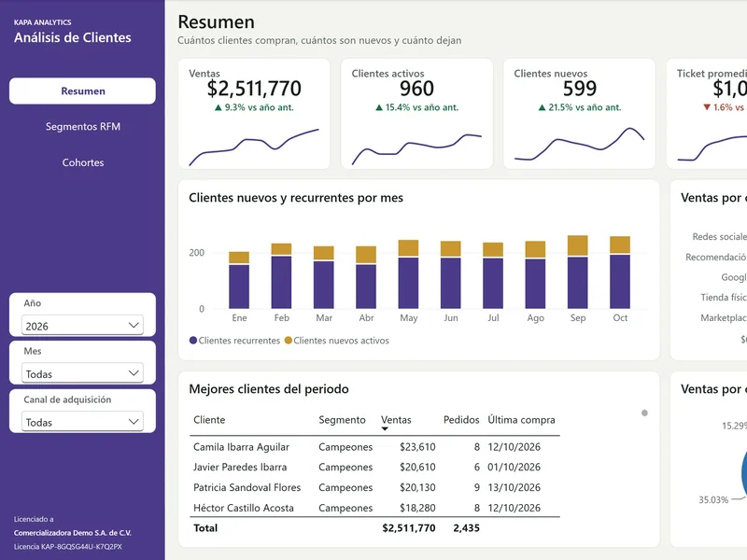Screen dimensions: 747x560
Task: Sort table by Ventas column header
Action: 396,420
